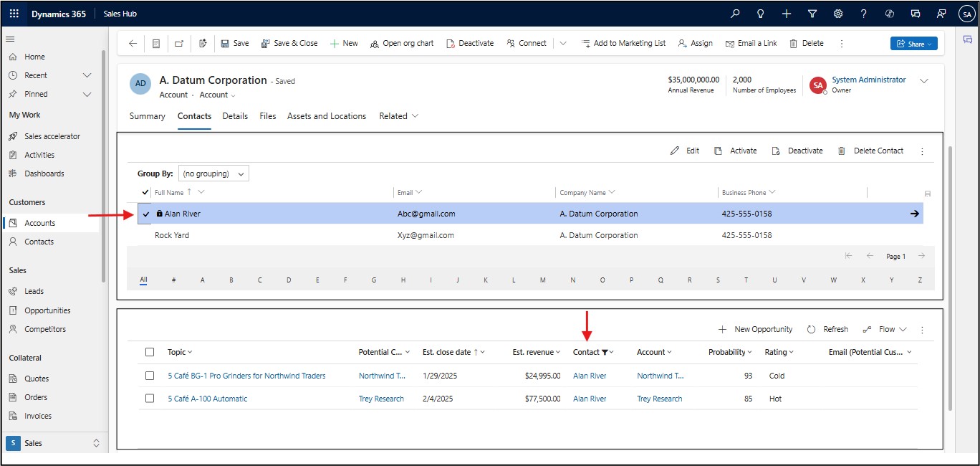
Task: Open the System Administrator owner link
Action: (869, 80)
